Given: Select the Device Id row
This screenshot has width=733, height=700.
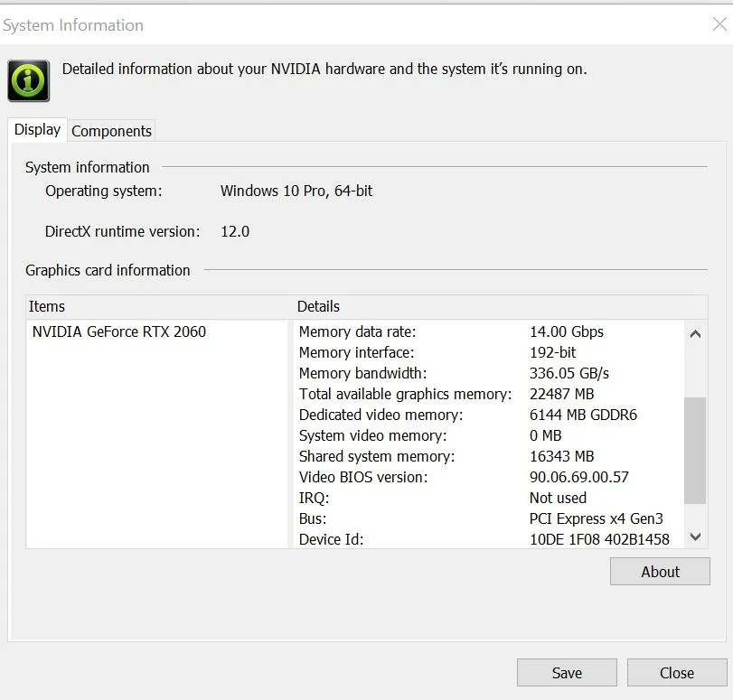Looking at the screenshot, I should point(488,539).
